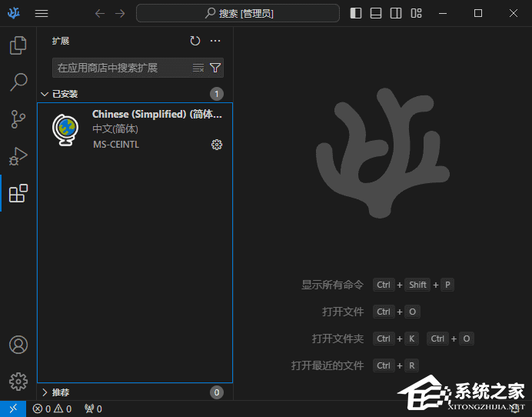Click the K key label

tap(411, 339)
